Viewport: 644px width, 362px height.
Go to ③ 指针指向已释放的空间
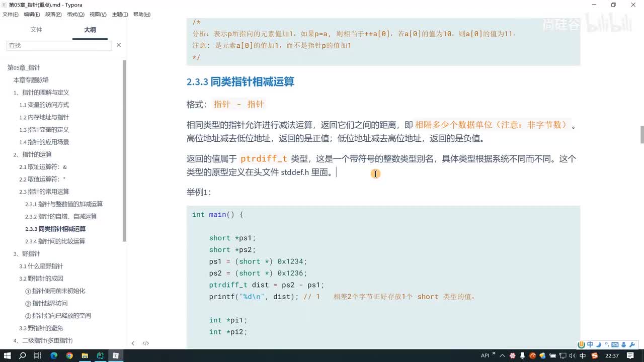[58, 316]
